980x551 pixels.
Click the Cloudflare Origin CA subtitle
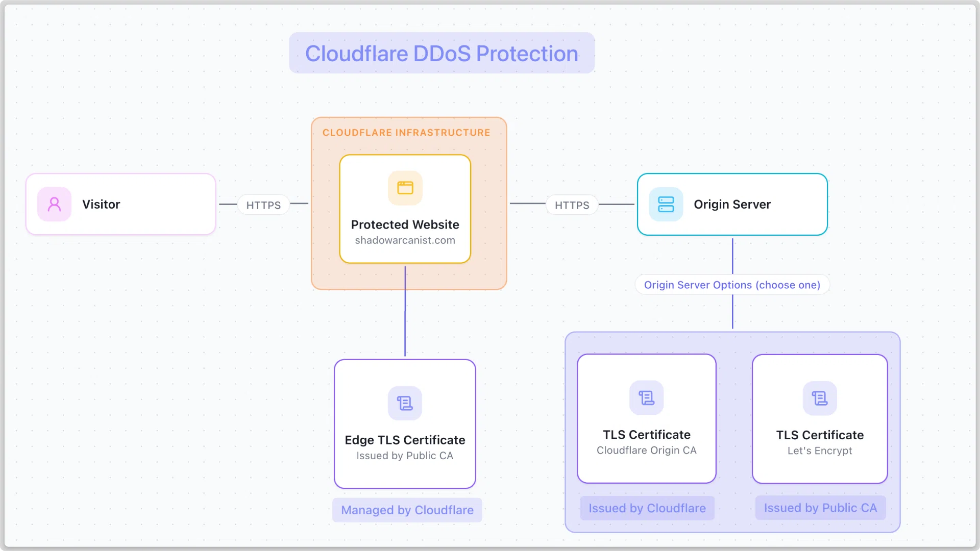[x=647, y=450]
